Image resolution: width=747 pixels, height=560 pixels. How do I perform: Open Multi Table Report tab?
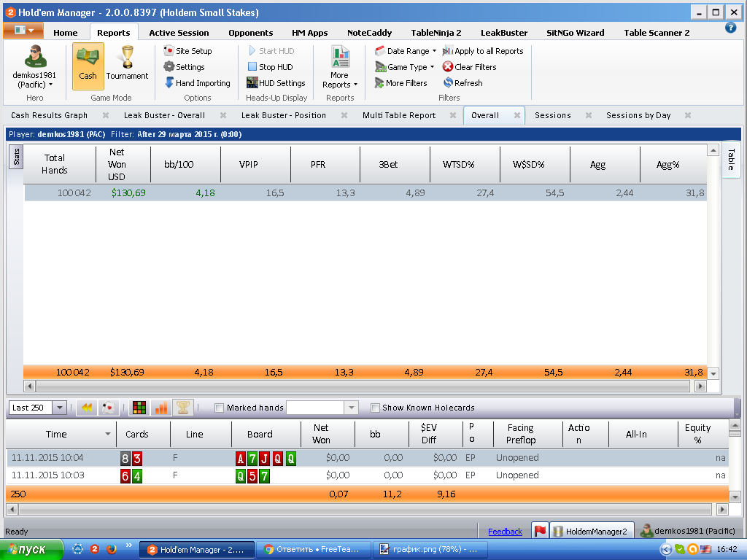(399, 115)
